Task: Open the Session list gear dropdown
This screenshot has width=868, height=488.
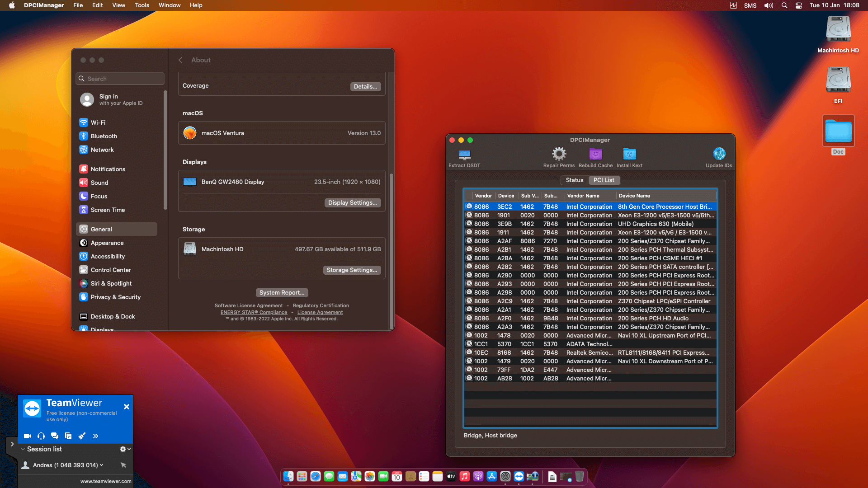Action: (x=124, y=449)
